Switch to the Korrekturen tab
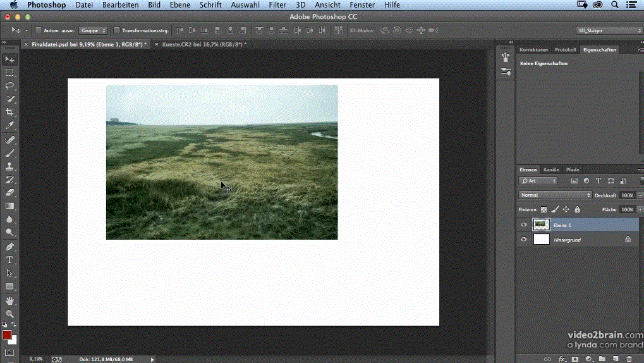This screenshot has width=644, height=363. tap(533, 50)
